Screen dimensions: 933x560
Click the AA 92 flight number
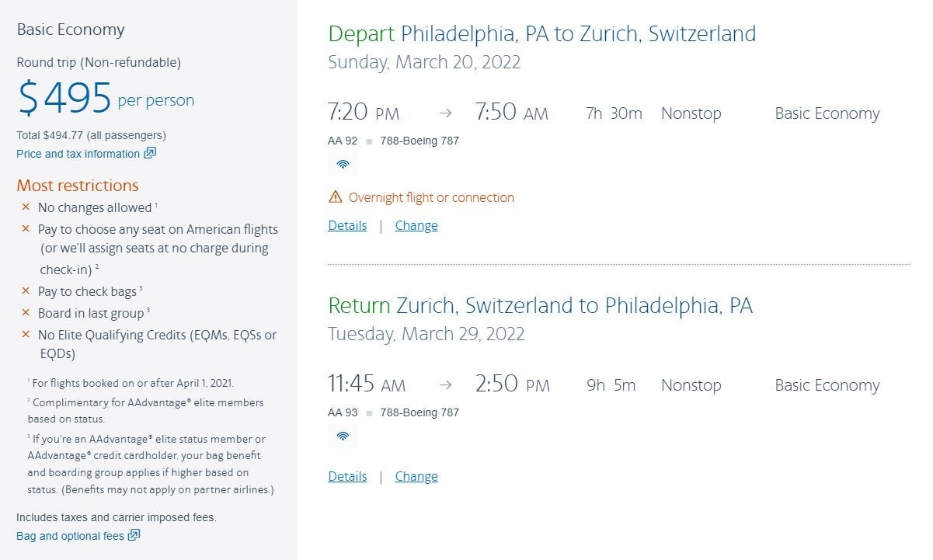343,141
